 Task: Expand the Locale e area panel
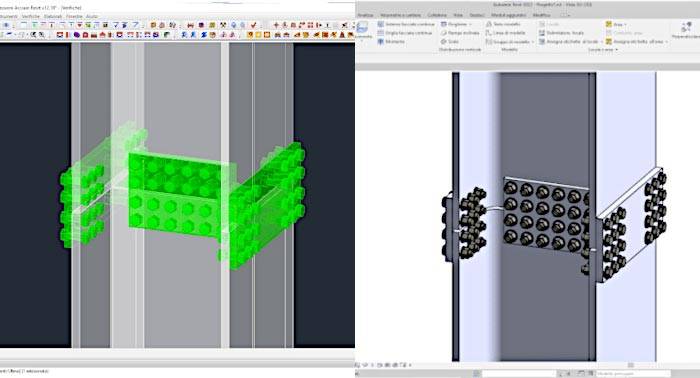[x=603, y=50]
